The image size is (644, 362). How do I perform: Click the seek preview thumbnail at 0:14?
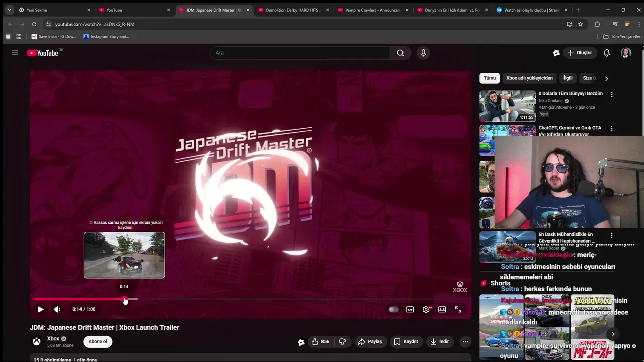[124, 255]
